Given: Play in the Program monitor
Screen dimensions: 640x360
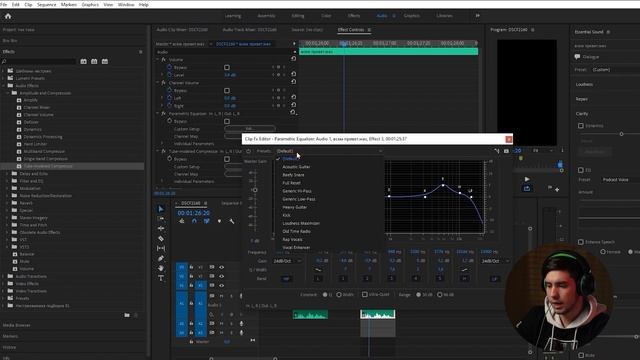Looking at the screenshot, I should pyautogui.click(x=527, y=179).
